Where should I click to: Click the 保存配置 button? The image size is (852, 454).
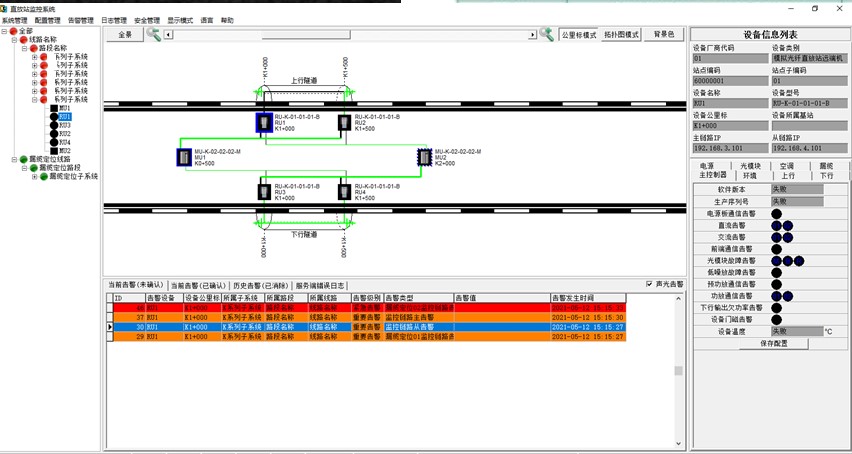774,342
